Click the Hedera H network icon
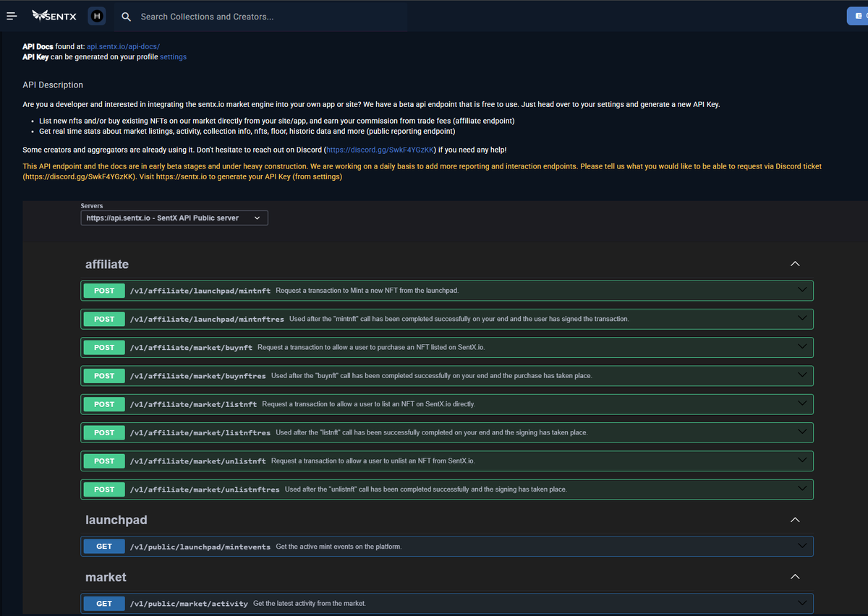 pos(96,16)
